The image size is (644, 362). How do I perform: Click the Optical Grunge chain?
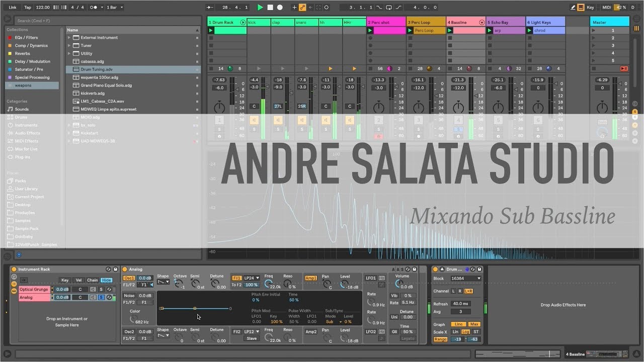point(34,290)
